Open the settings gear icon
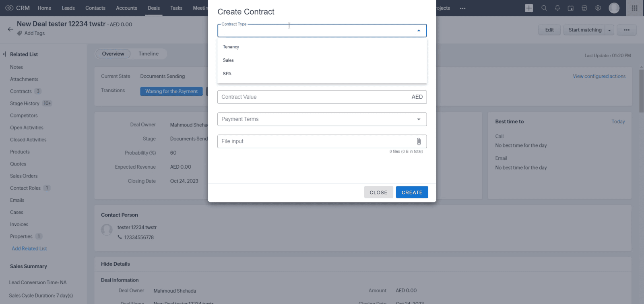This screenshot has width=644, height=304. click(598, 8)
